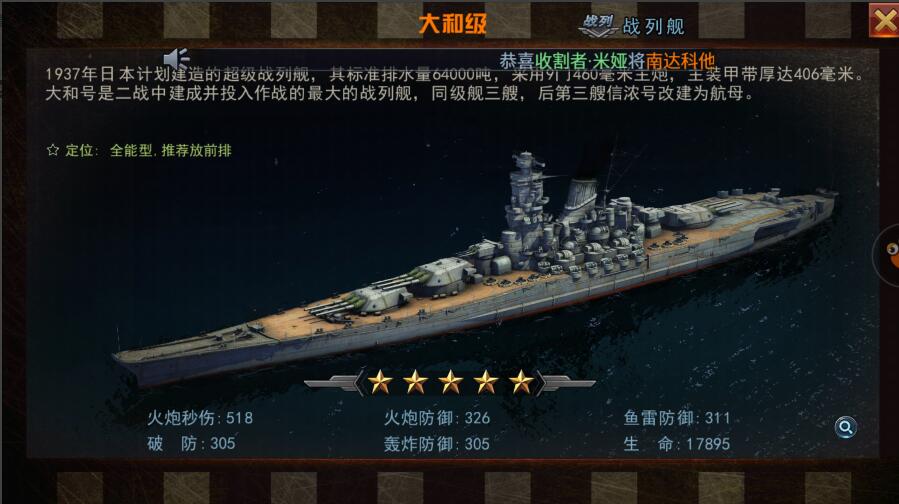Click the 大和级 title text

click(453, 24)
